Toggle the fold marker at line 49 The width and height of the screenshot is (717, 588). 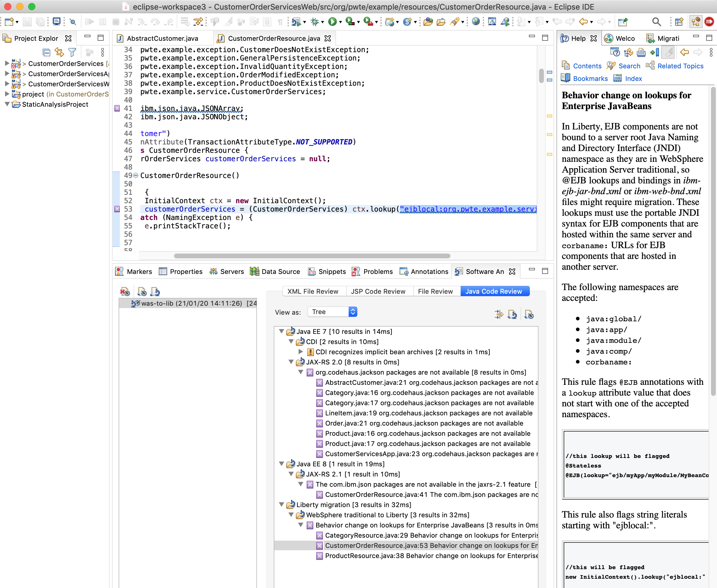136,175
